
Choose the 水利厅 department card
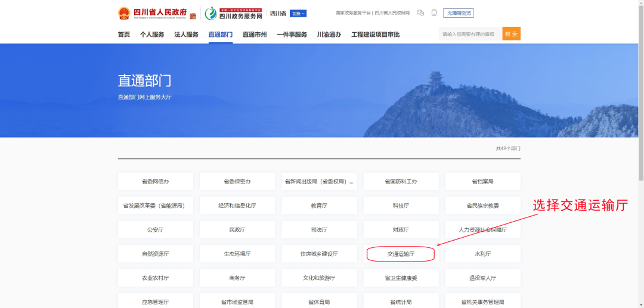point(482,254)
